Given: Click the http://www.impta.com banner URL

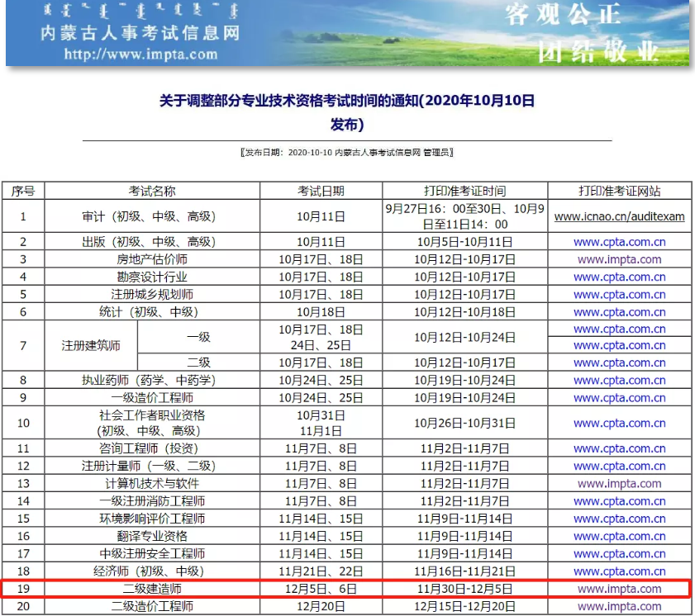Looking at the screenshot, I should (x=140, y=54).
